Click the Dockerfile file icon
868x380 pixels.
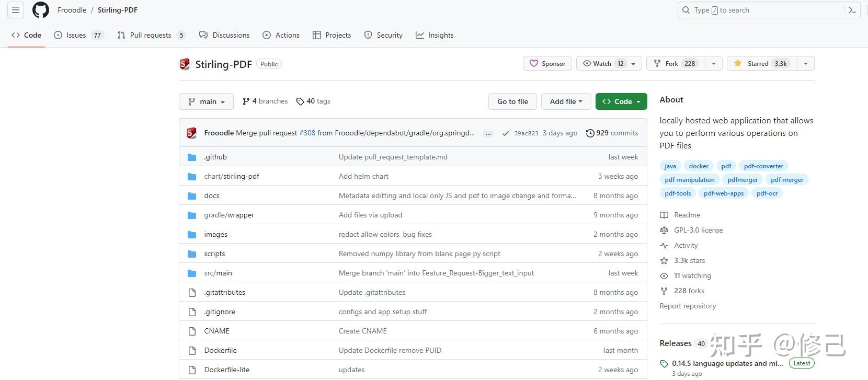(192, 351)
